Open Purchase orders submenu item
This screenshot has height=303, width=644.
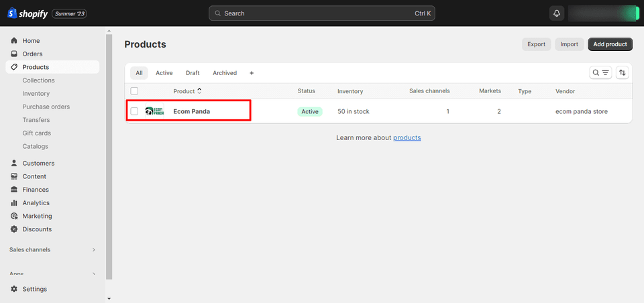tap(46, 107)
